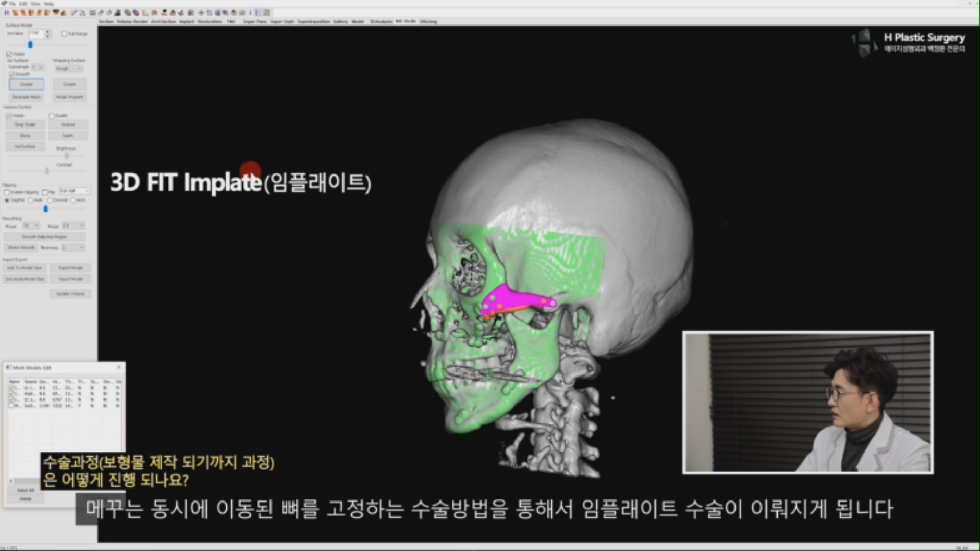Click the IsoSurface button

[25, 147]
